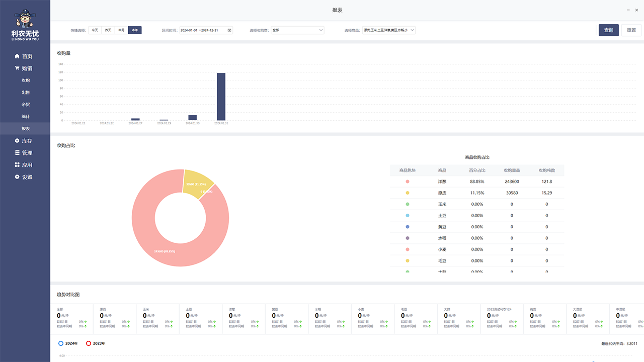
Task: Click the 库存 inventory box icon
Action: pyautogui.click(x=17, y=141)
